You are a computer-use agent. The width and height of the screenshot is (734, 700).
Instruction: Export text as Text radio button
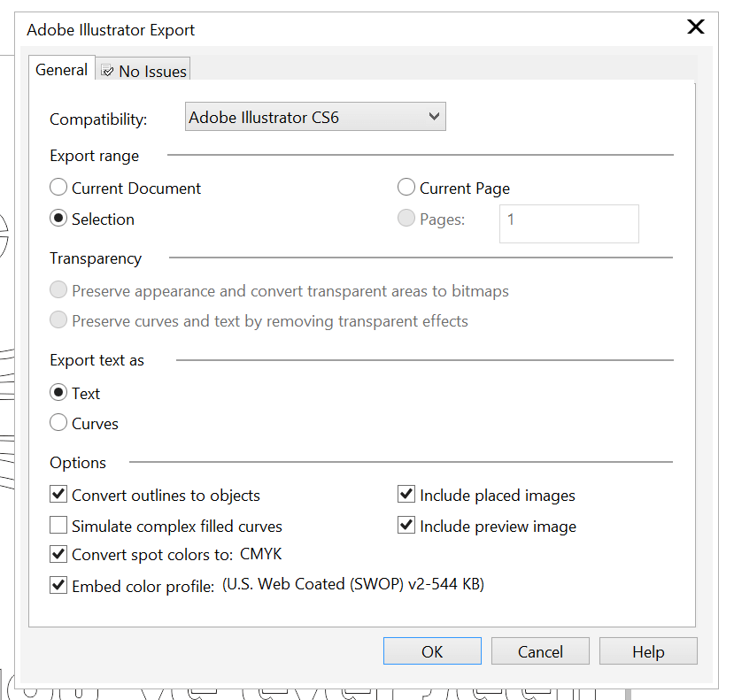tap(58, 392)
